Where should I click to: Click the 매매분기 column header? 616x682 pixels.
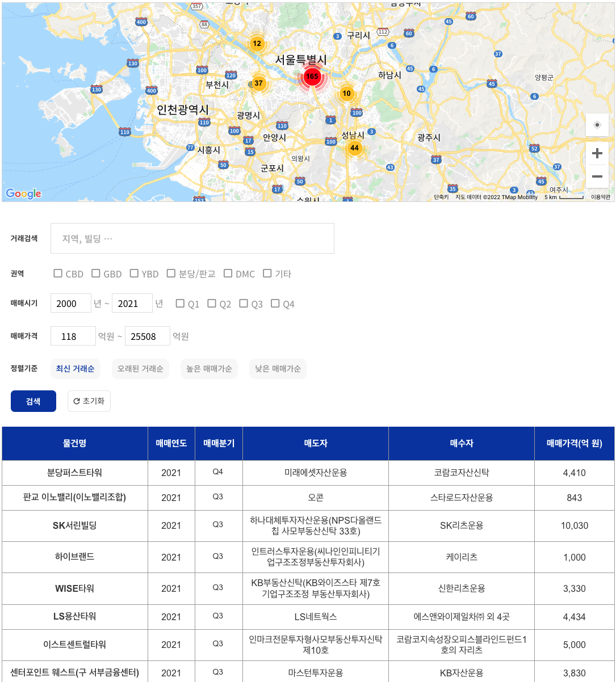pos(219,444)
